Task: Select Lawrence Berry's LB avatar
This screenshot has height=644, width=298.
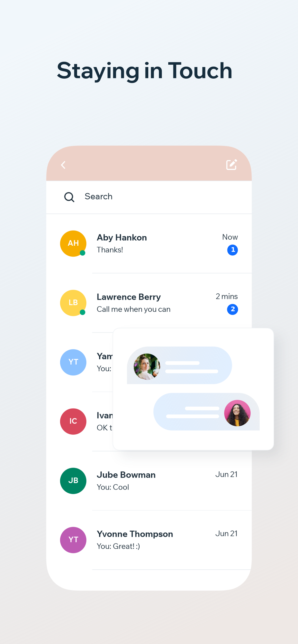Action: pyautogui.click(x=73, y=303)
